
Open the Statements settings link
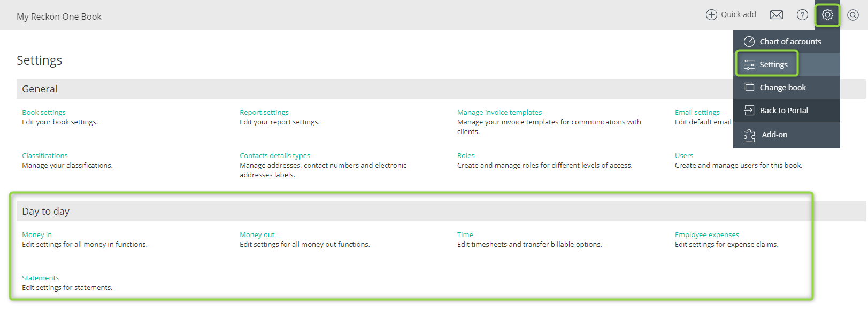pos(41,278)
